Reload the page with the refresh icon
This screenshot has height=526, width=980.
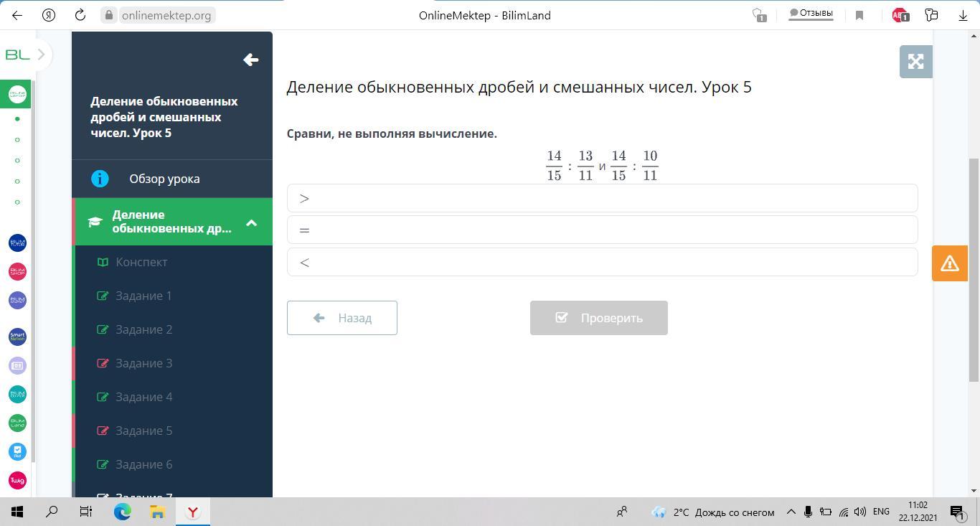(x=80, y=15)
